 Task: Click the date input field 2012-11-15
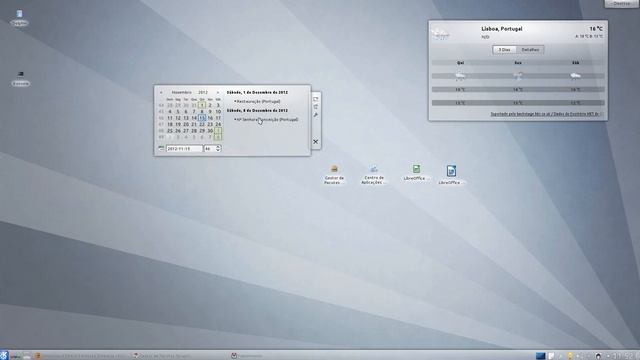[x=184, y=149]
